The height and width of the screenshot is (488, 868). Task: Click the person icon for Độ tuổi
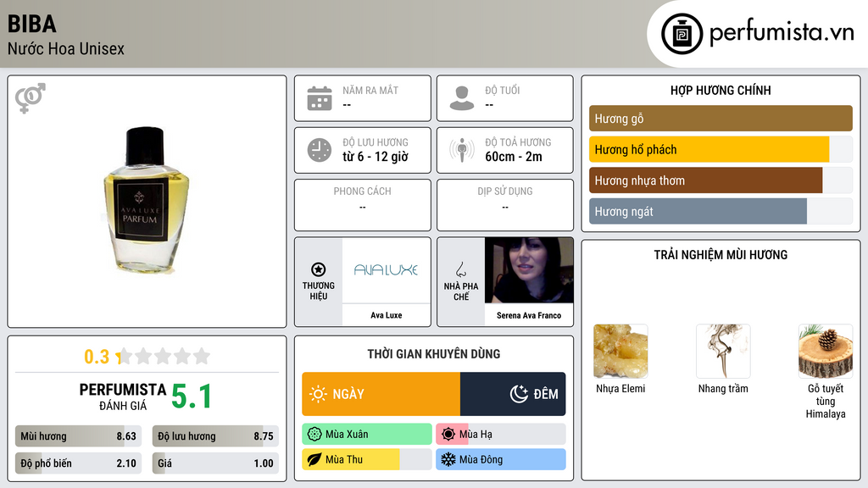point(462,98)
